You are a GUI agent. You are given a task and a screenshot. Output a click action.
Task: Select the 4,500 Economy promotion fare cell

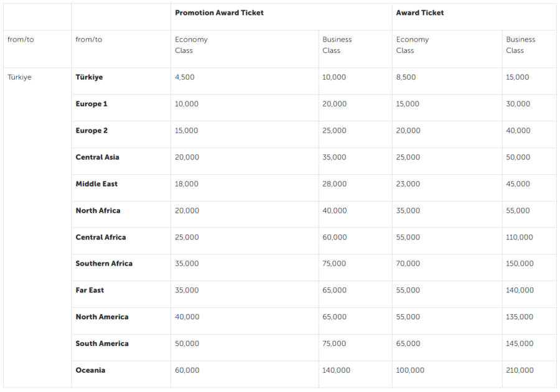pos(185,77)
